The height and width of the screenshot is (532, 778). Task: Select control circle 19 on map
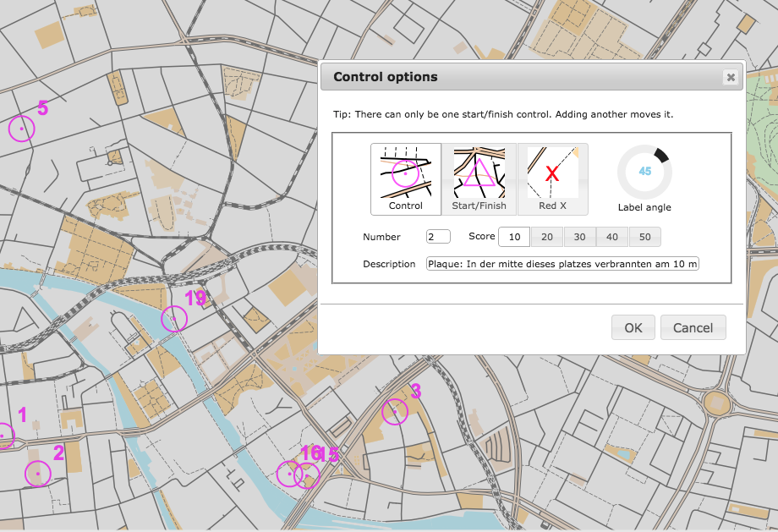coord(174,319)
